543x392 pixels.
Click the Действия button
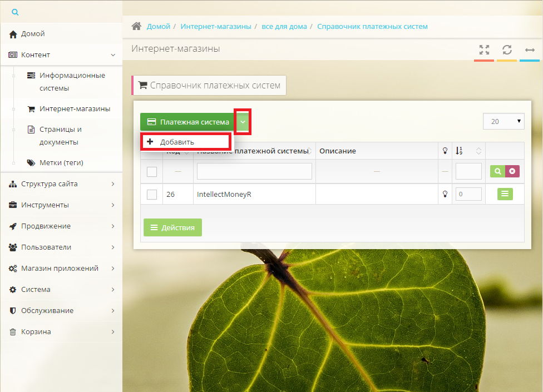point(172,227)
